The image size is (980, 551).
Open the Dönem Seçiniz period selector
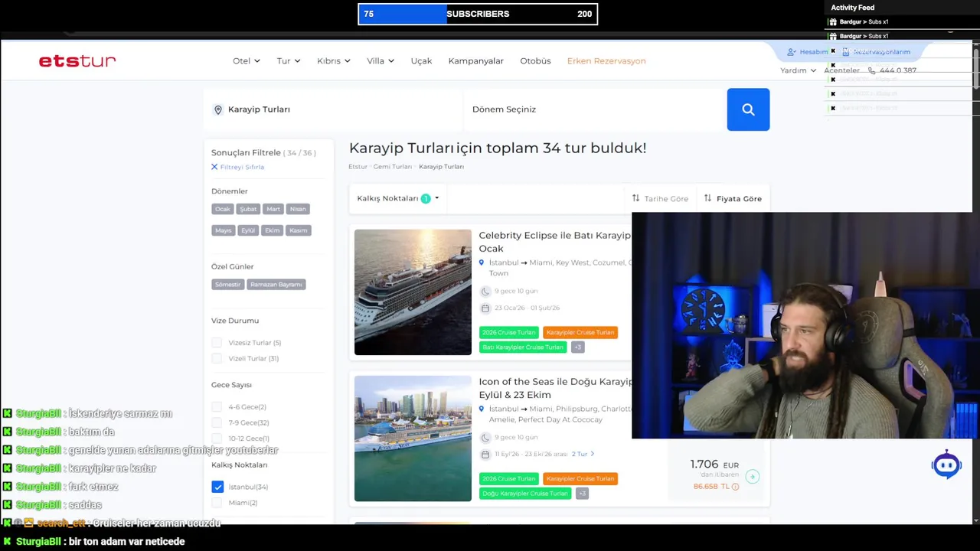[x=596, y=109]
